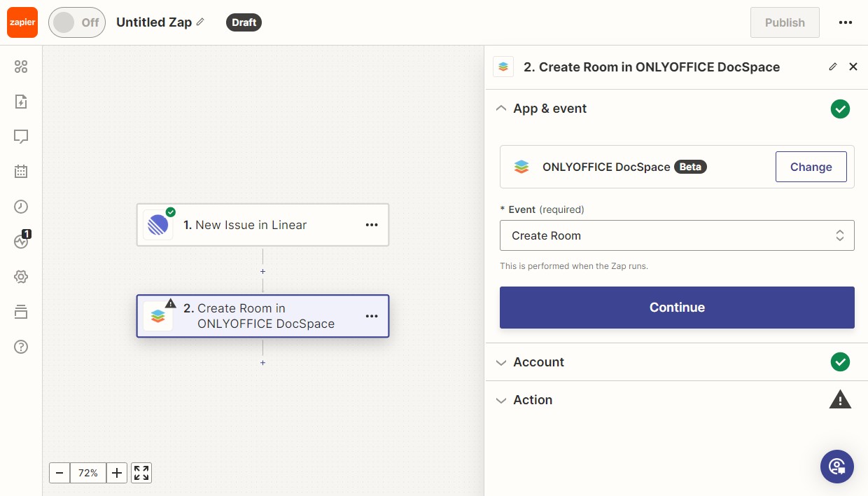Open the apps grid icon in sidebar
This screenshot has height=496, width=868.
point(21,67)
